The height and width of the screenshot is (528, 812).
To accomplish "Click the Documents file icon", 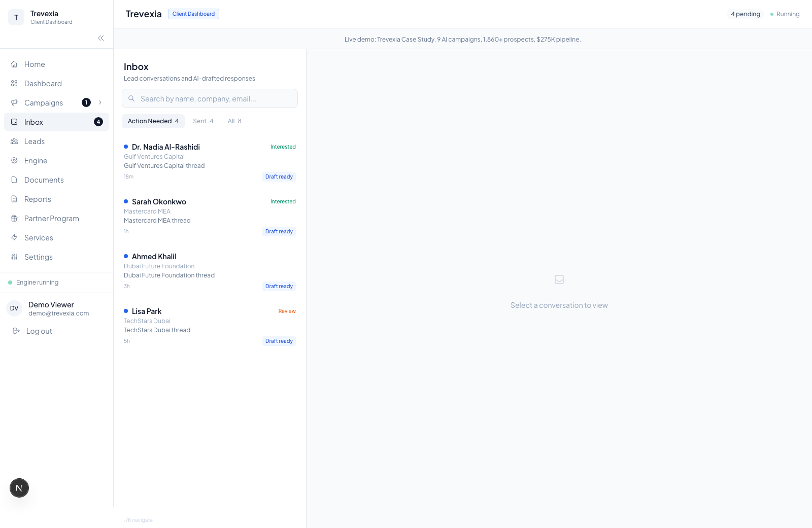I will pos(14,180).
